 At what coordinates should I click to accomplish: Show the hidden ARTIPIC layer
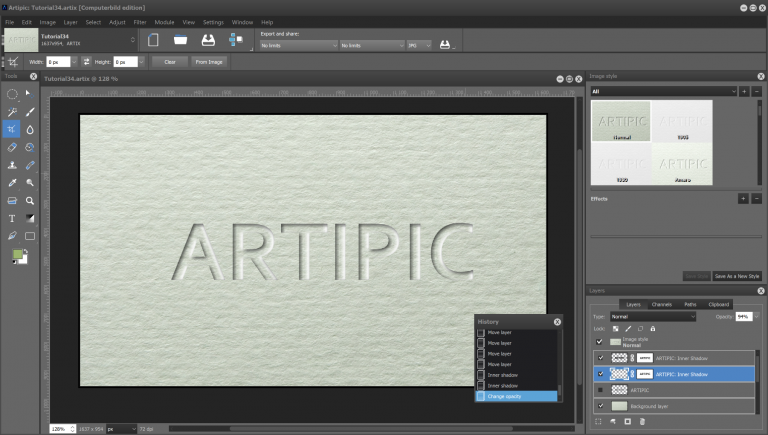[600, 390]
